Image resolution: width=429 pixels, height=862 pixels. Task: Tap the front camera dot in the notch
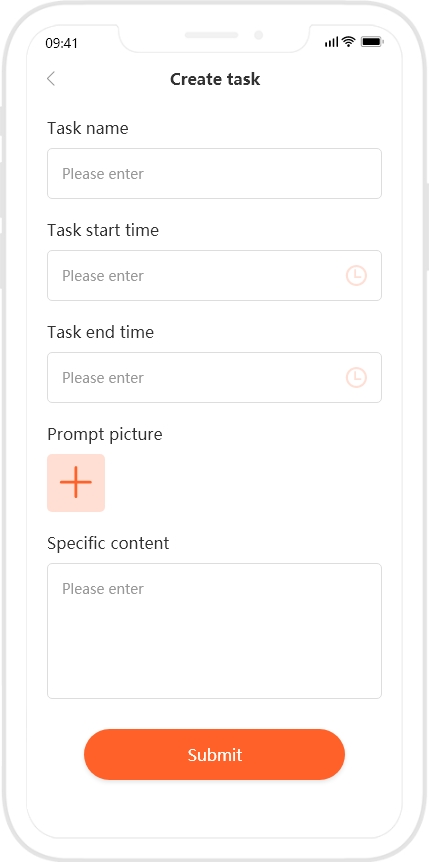tap(258, 35)
